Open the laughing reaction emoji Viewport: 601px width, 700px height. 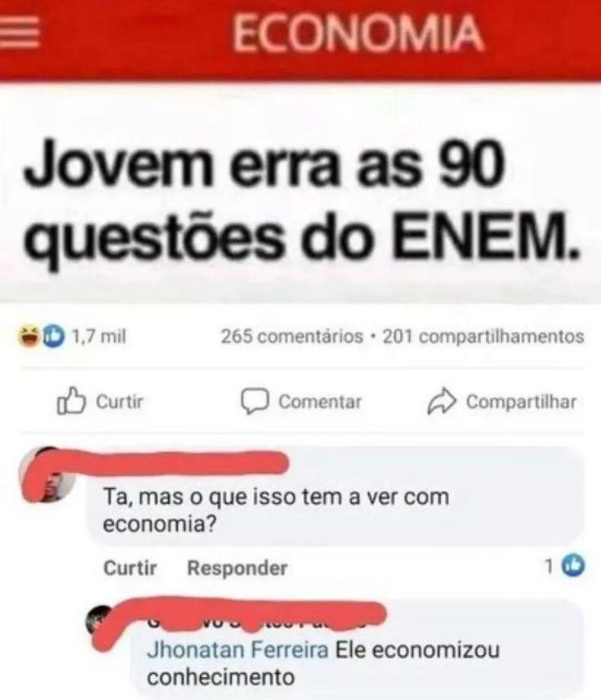tap(28, 337)
